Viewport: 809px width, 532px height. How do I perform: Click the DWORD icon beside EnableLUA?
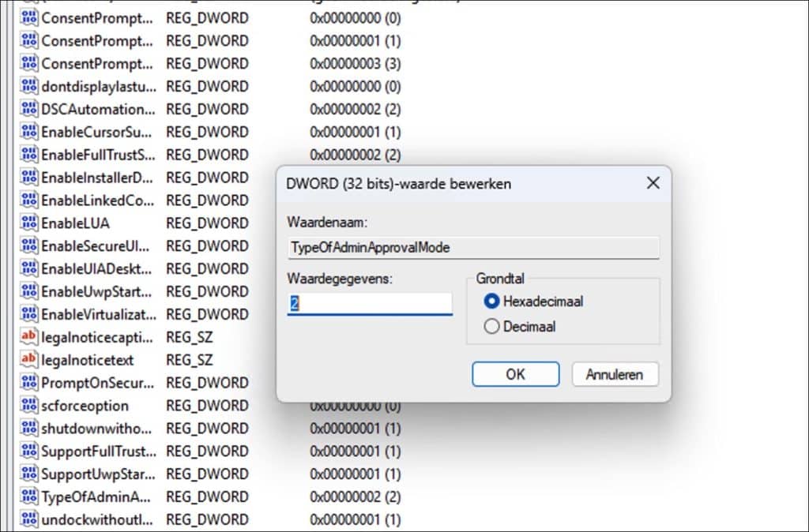coord(28,223)
